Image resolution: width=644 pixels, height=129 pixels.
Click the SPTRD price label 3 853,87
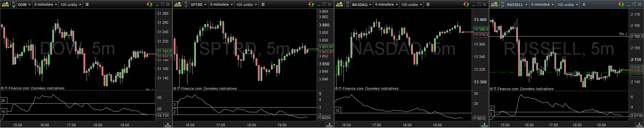click(326, 47)
